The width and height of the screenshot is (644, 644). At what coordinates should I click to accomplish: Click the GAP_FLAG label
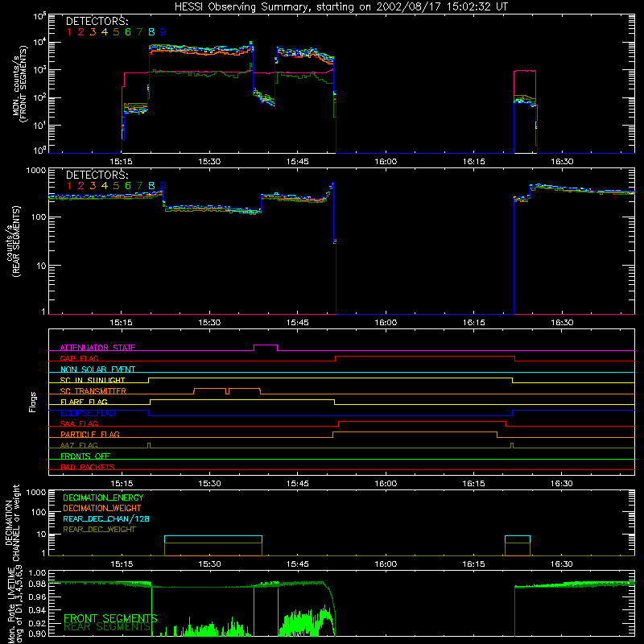[x=79, y=358]
